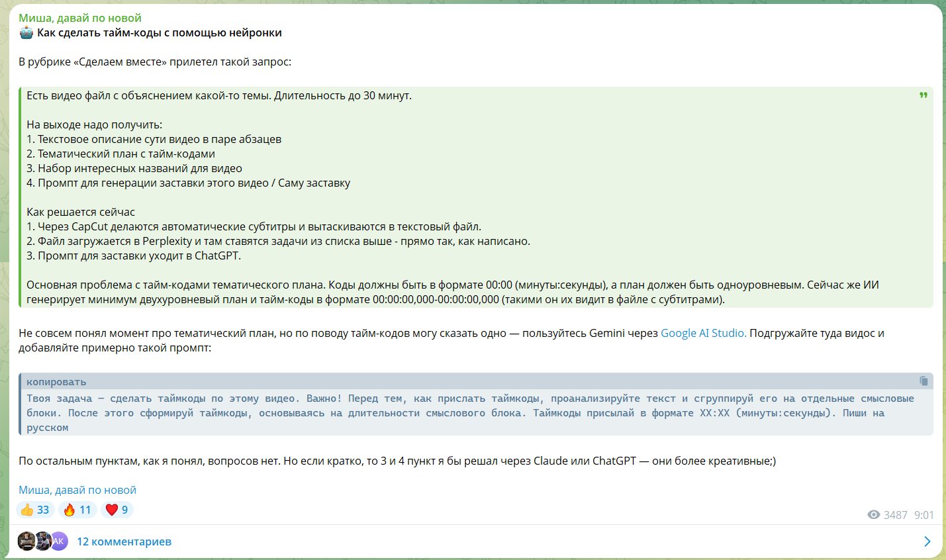The width and height of the screenshot is (946, 560).
Task: Open channel name «Миша, давай по новой» at top
Action: (x=80, y=18)
